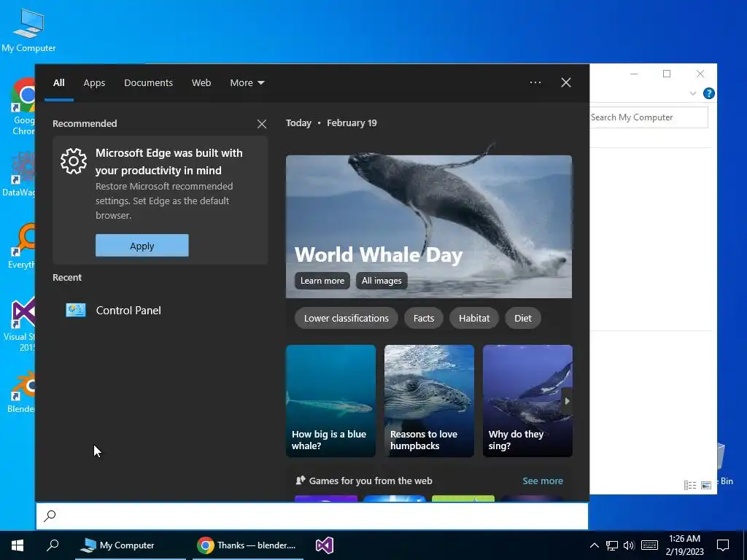Screen dimensions: 747x560
Task: Click See more for games from the web
Action: (x=543, y=481)
